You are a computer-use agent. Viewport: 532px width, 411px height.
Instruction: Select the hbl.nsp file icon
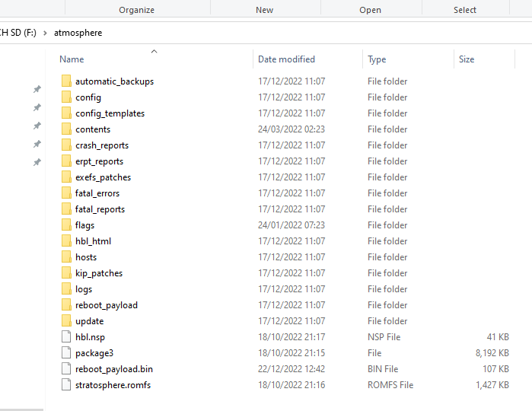tap(66, 336)
